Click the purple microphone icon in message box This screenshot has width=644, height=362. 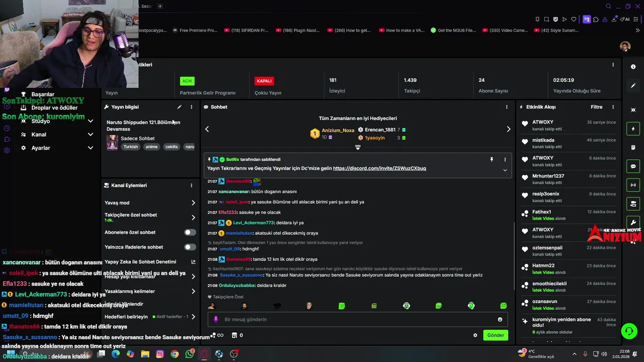coord(216,319)
